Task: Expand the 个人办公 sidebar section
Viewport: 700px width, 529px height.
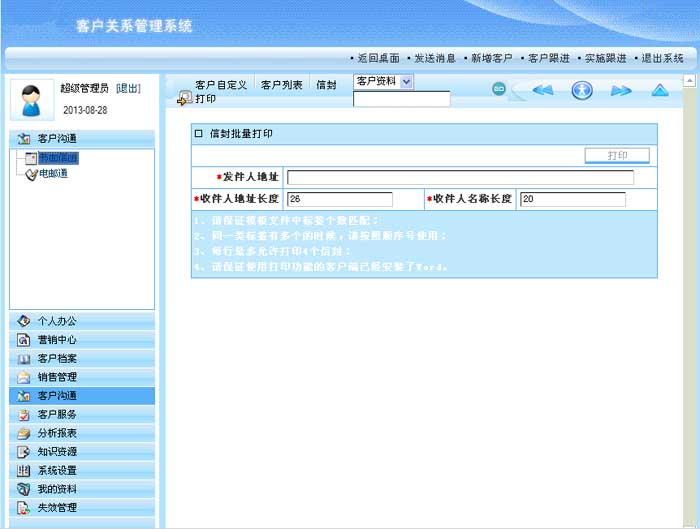Action: pyautogui.click(x=57, y=321)
